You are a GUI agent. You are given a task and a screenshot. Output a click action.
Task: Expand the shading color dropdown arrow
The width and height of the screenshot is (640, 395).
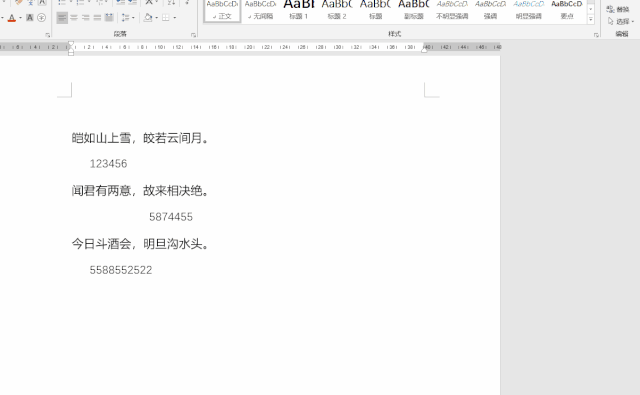(157, 18)
